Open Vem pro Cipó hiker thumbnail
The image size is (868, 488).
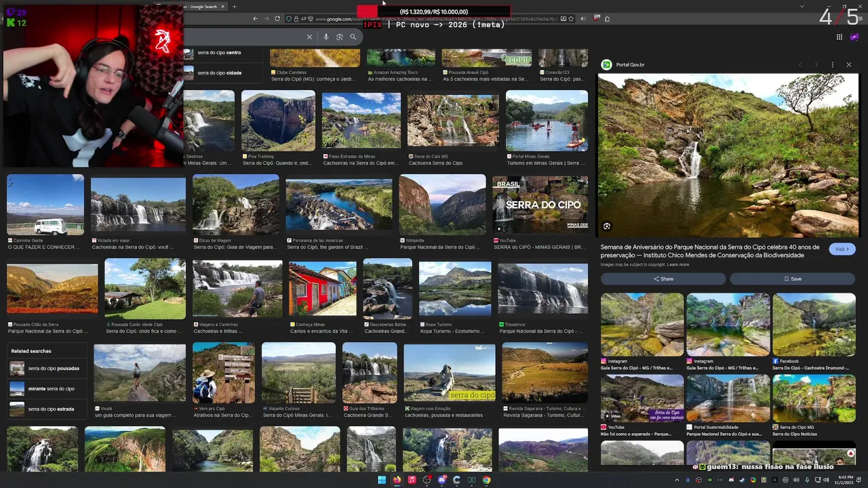pos(224,373)
